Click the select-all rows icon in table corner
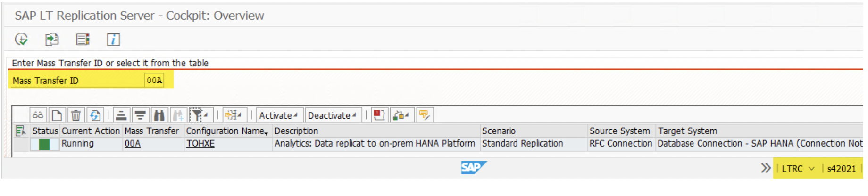 20,131
